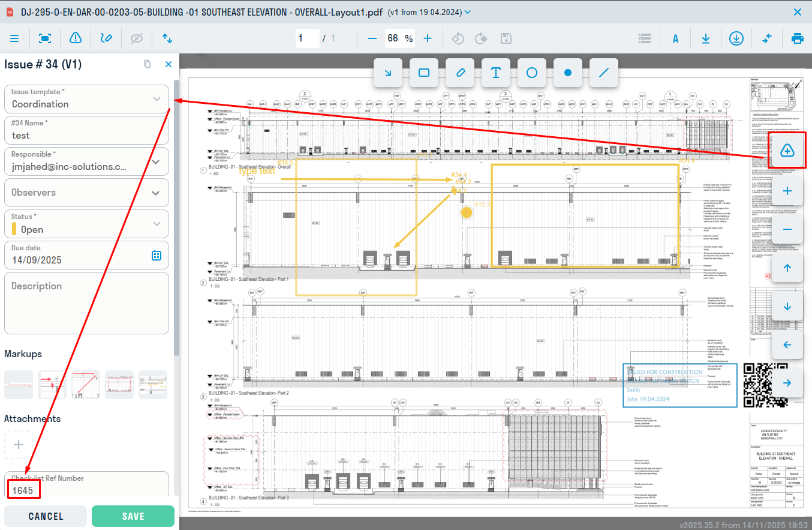The width and height of the screenshot is (812, 530).
Task: Open the first markup thumbnail
Action: (x=19, y=385)
